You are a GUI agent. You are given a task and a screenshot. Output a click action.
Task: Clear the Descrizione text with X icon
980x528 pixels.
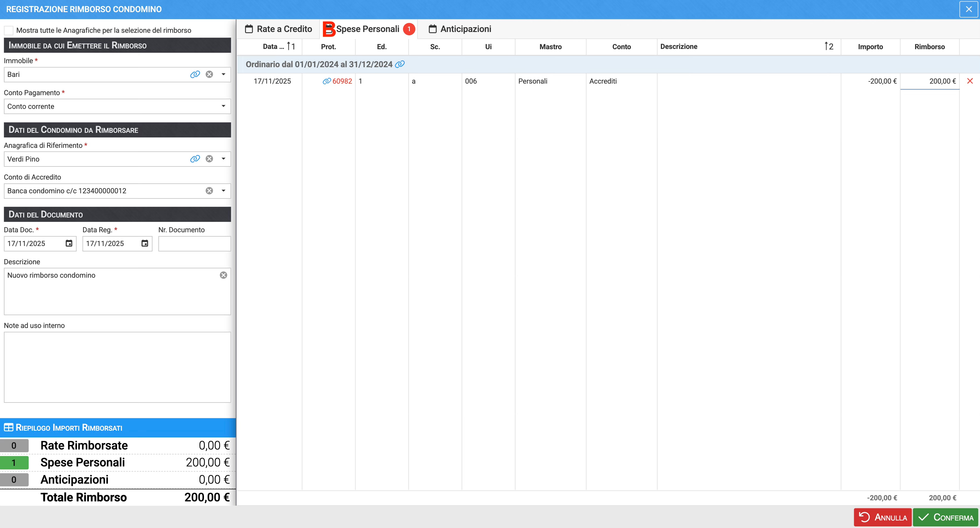[x=223, y=275]
